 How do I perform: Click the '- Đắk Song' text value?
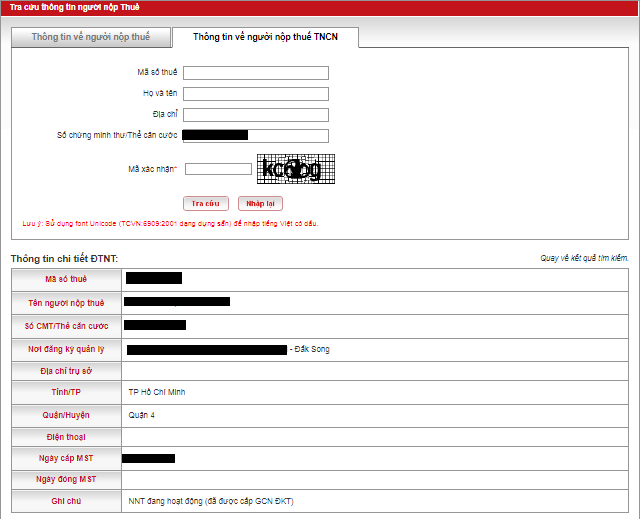(x=309, y=349)
